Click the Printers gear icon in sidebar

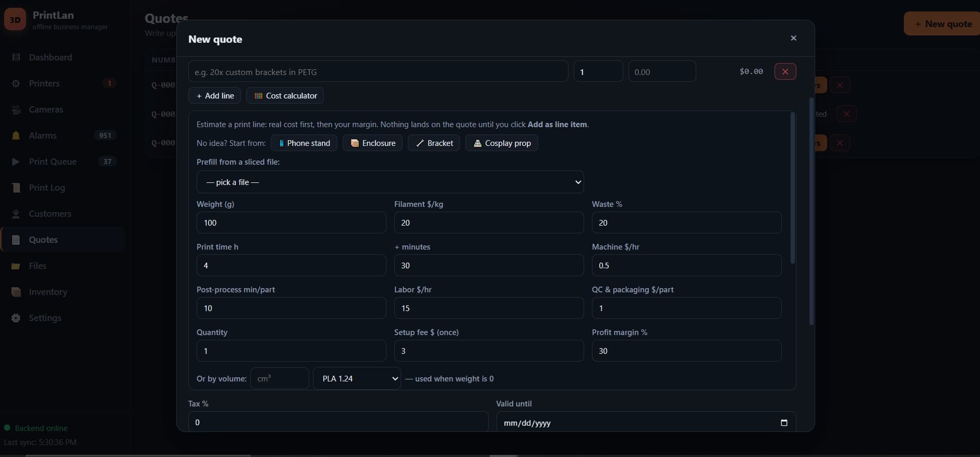coord(16,83)
